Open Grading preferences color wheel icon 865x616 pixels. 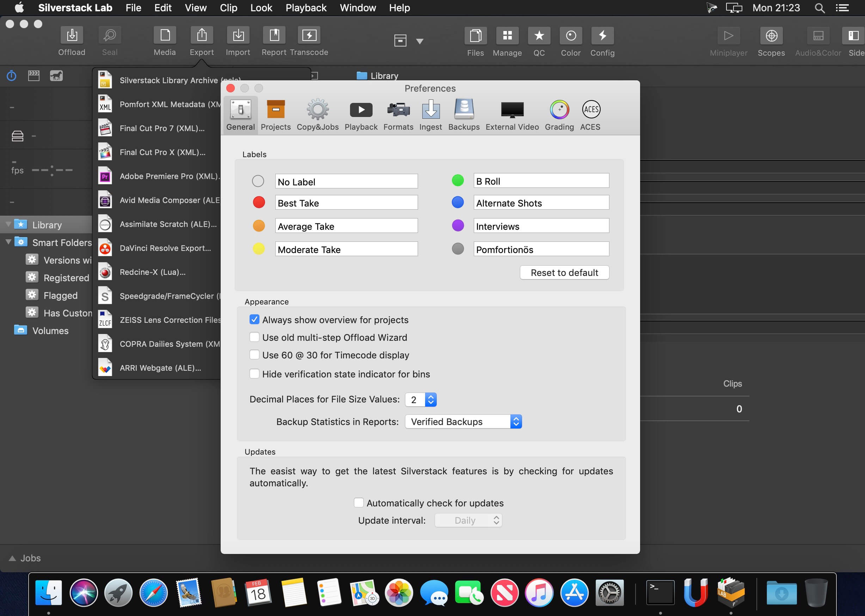(559, 110)
